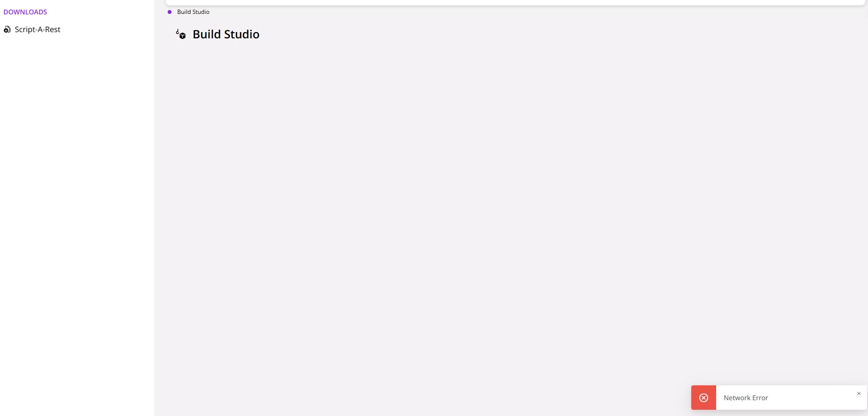Open the Script-A-Rest download link
Screen dimensions: 868x416
coord(37,30)
